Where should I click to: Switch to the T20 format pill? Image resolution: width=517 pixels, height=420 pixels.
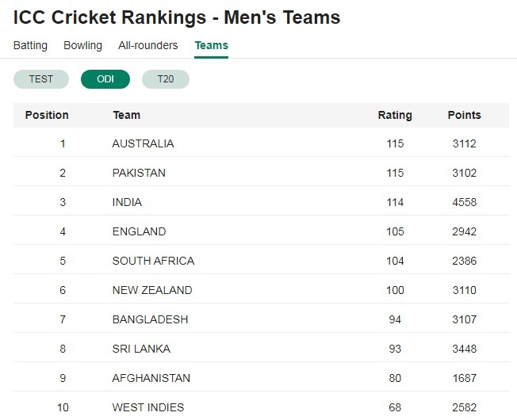pos(166,79)
